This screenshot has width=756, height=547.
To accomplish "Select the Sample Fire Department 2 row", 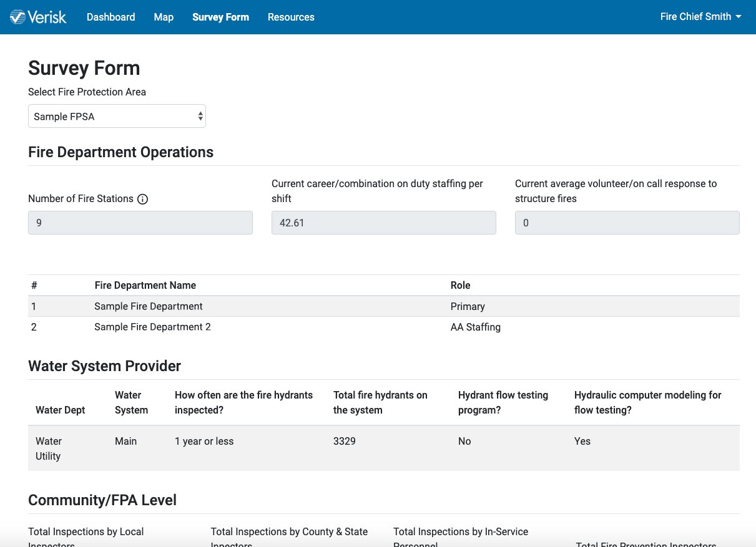I will click(152, 327).
